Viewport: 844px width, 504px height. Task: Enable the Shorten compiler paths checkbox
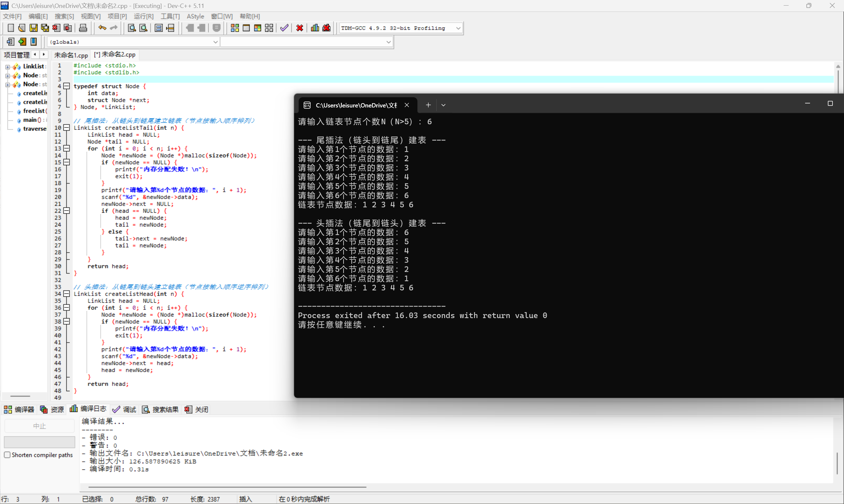tap(8, 455)
